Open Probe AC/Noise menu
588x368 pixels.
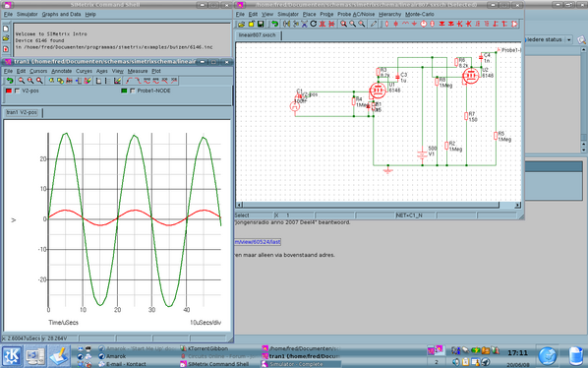click(x=356, y=14)
